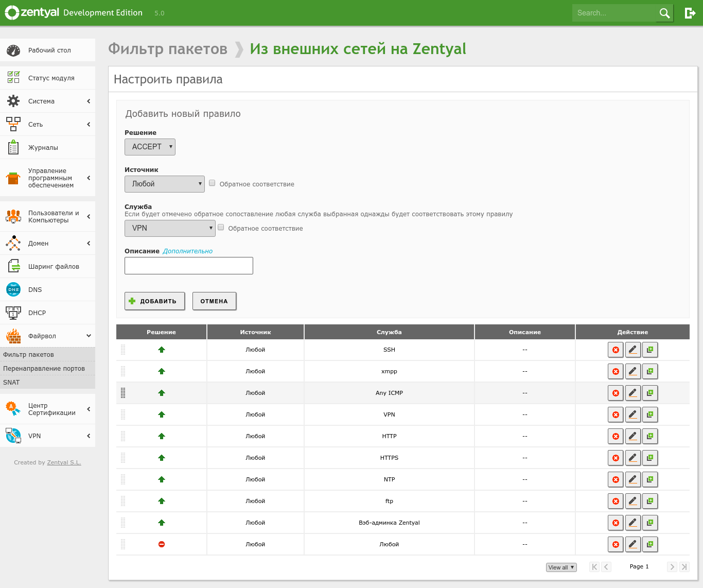Click the Описание text field
The width and height of the screenshot is (703, 588).
click(189, 266)
